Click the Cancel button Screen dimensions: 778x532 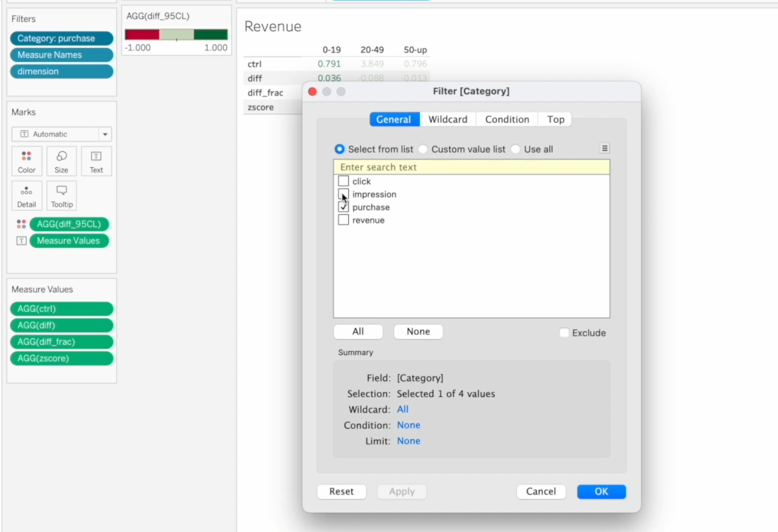541,491
